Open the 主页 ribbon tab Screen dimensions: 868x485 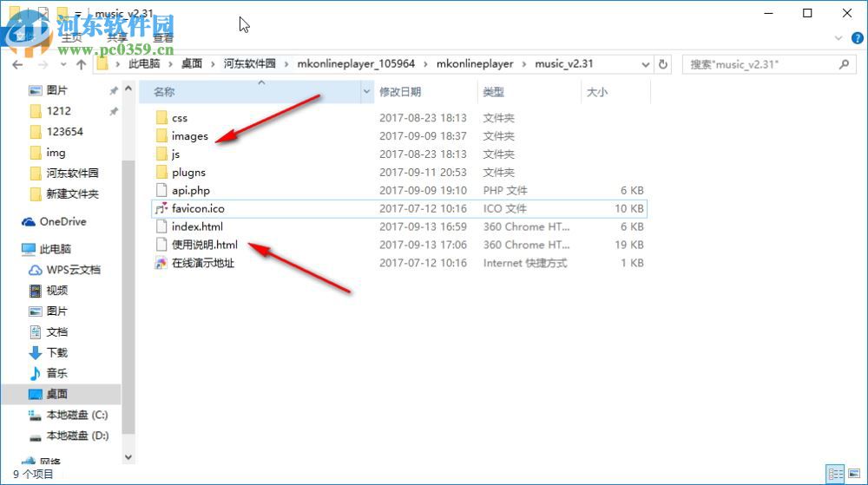click(71, 38)
